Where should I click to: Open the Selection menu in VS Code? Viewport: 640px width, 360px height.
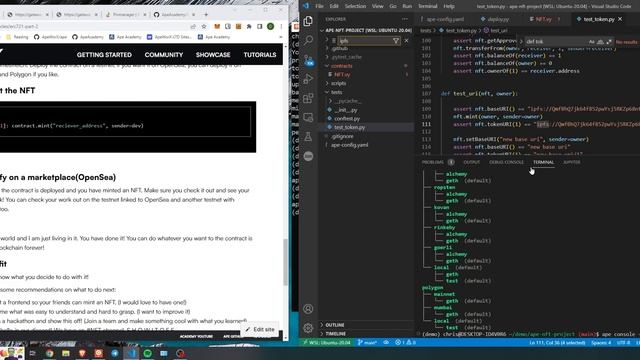(x=355, y=6)
